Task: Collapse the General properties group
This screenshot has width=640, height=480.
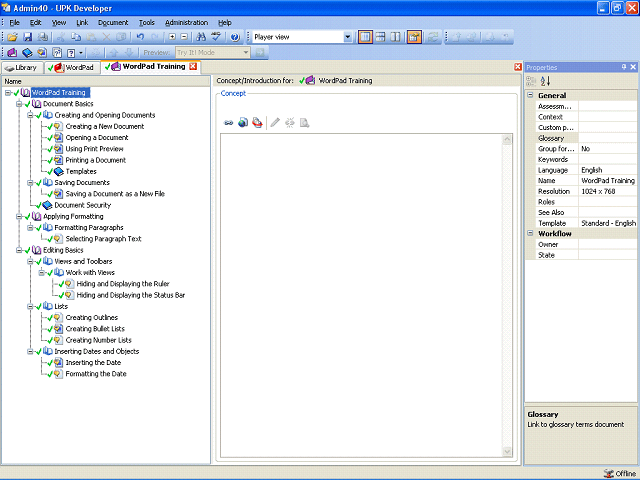Action: 530,95
